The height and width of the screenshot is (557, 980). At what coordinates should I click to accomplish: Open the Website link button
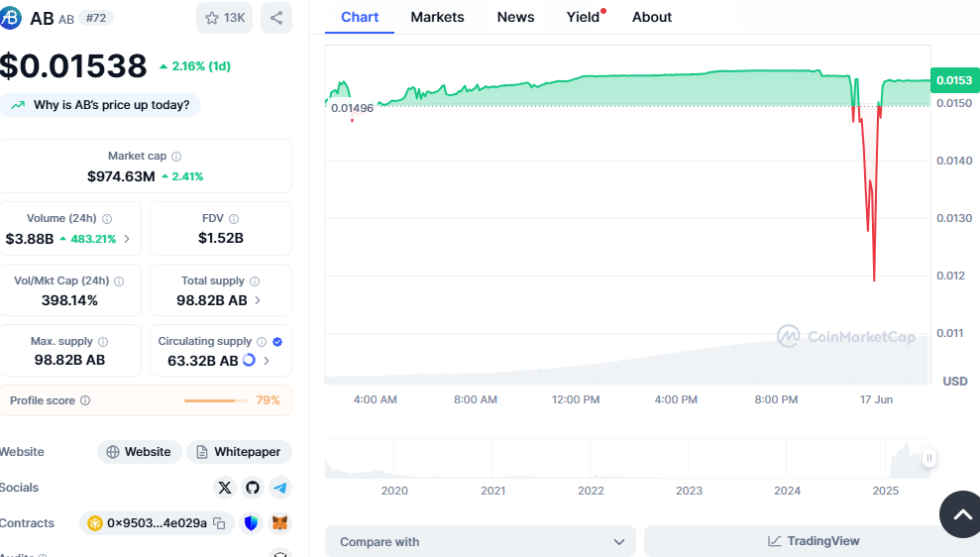(139, 452)
